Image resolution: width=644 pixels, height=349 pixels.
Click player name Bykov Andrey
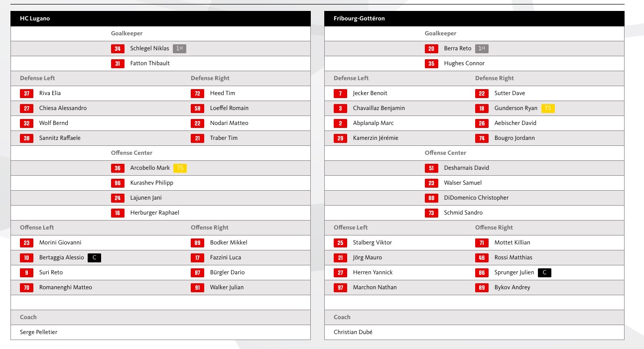513,287
